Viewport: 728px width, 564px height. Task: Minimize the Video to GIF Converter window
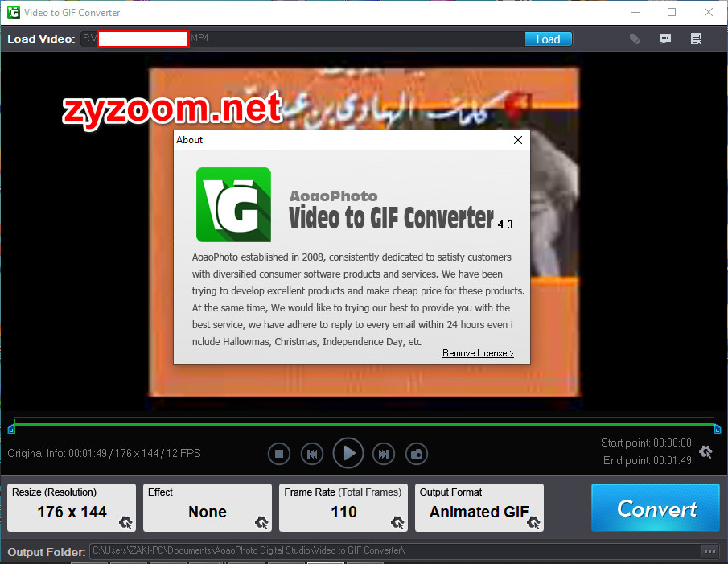[635, 12]
